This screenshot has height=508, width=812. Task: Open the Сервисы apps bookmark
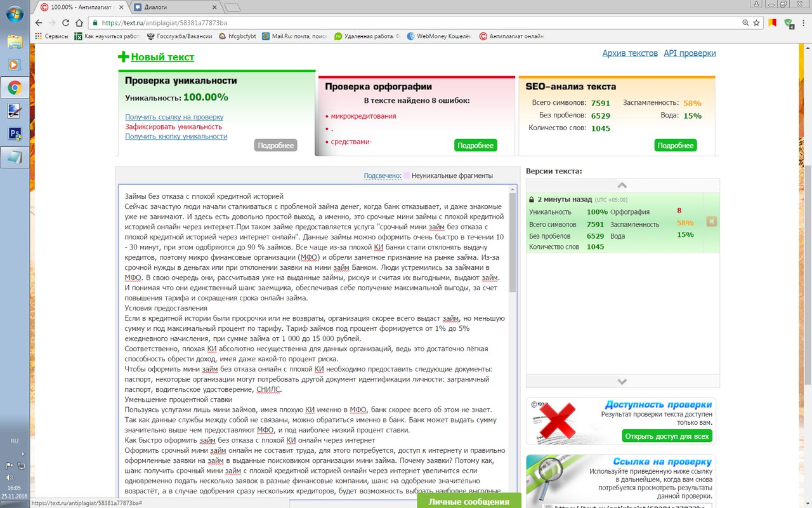click(51, 36)
